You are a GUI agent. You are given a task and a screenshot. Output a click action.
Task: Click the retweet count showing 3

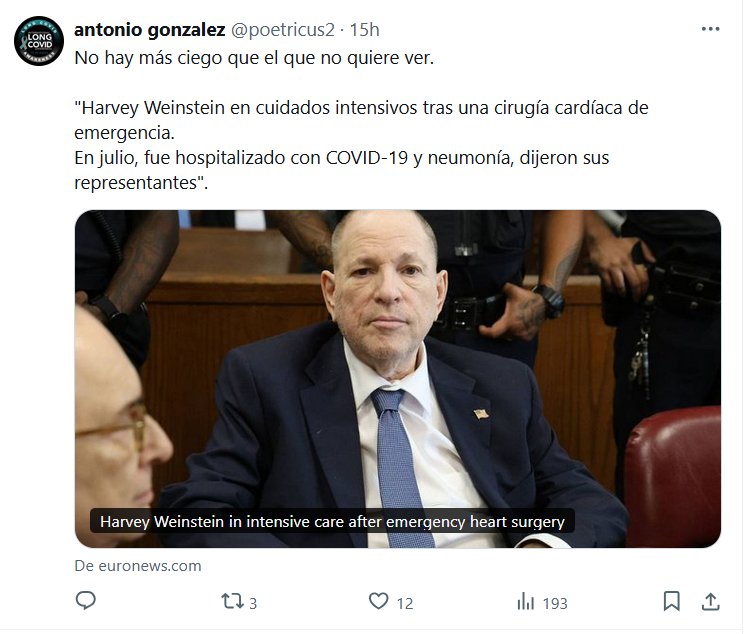pyautogui.click(x=253, y=604)
